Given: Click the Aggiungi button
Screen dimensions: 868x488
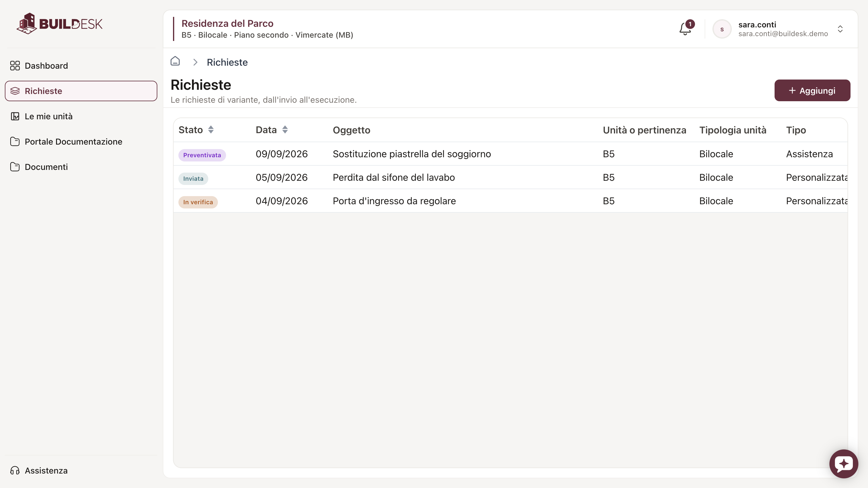Looking at the screenshot, I should click(812, 90).
